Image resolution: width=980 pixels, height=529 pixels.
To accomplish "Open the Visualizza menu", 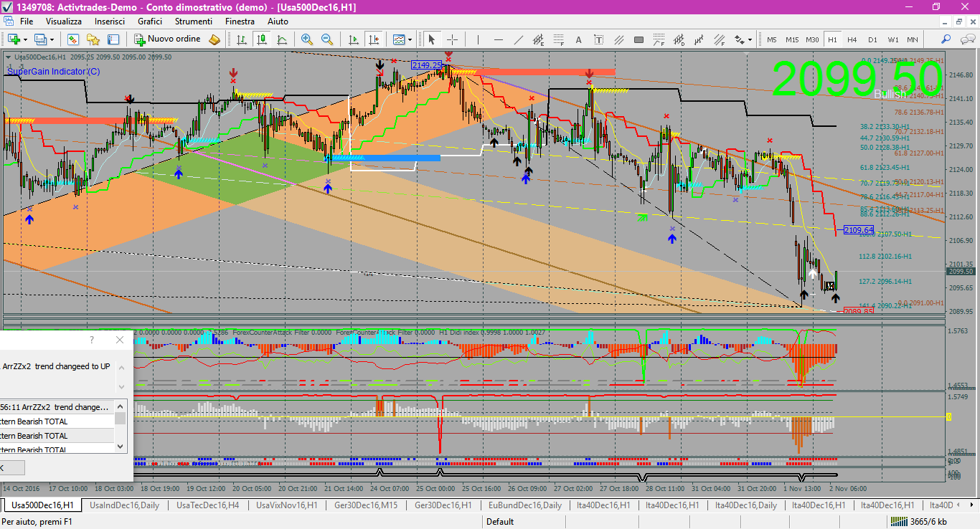I will 64,22.
